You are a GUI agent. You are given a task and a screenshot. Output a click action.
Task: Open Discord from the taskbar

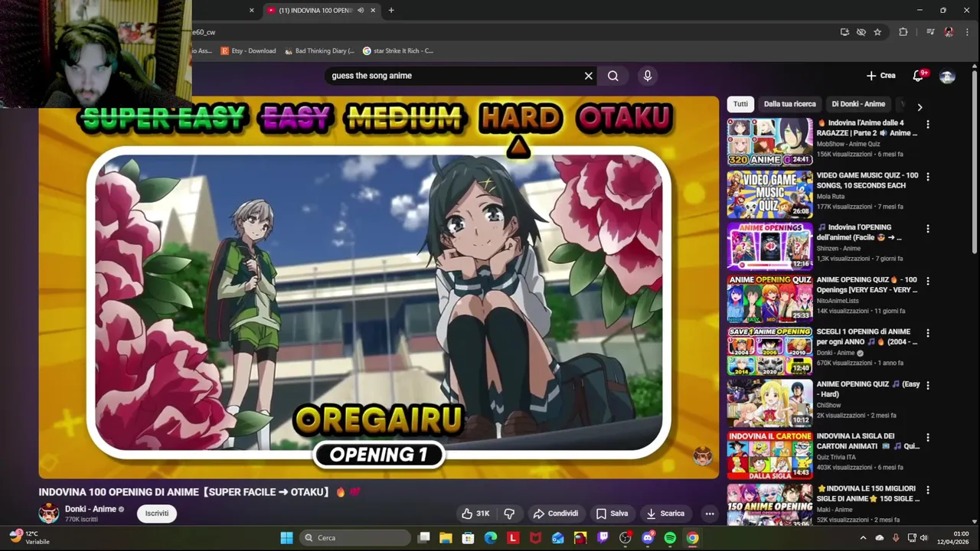pyautogui.click(x=648, y=538)
